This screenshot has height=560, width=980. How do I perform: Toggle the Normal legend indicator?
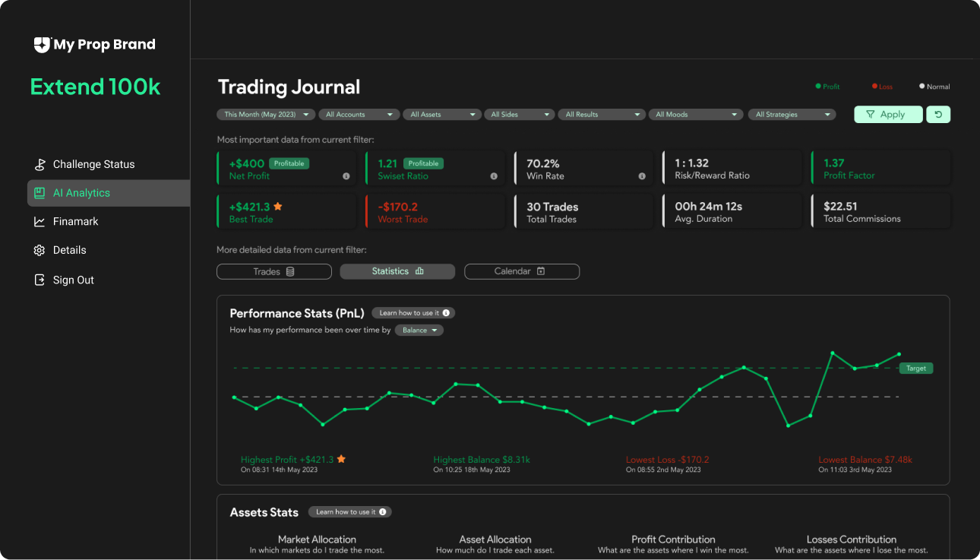tap(934, 87)
